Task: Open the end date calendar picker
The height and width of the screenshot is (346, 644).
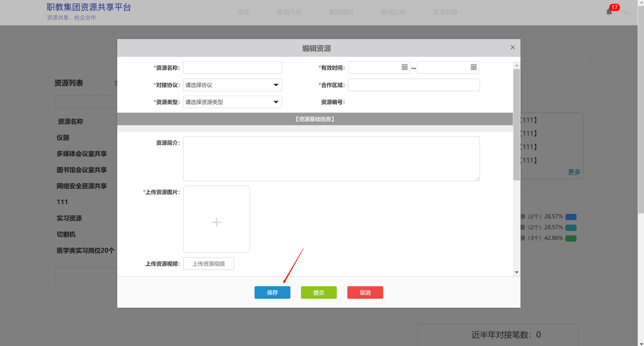Action: [x=473, y=67]
